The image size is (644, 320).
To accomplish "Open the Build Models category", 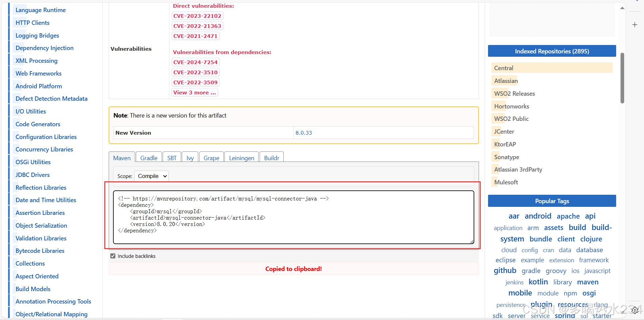I will pyautogui.click(x=33, y=289).
